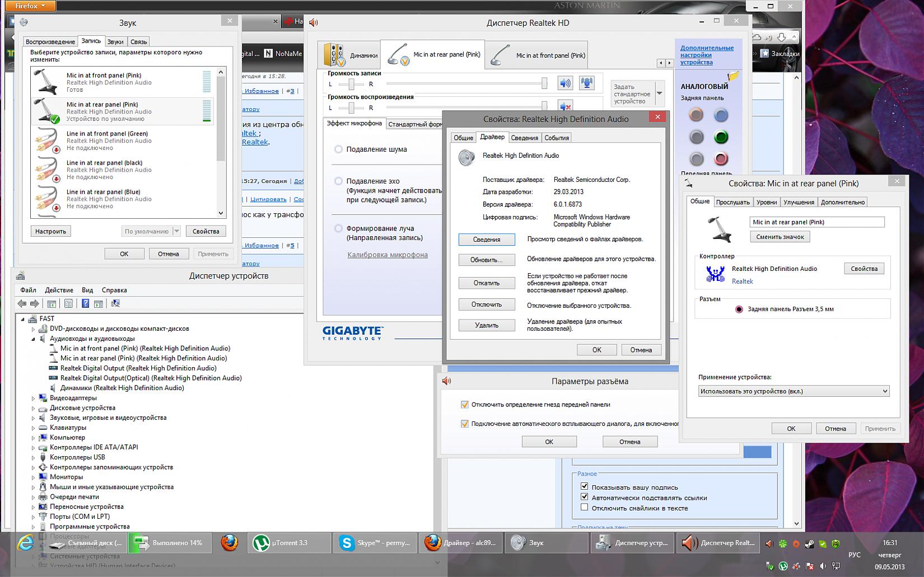Viewport: 924px width, 577px height.
Task: Click the recording volume mute speaker icon
Action: click(565, 83)
